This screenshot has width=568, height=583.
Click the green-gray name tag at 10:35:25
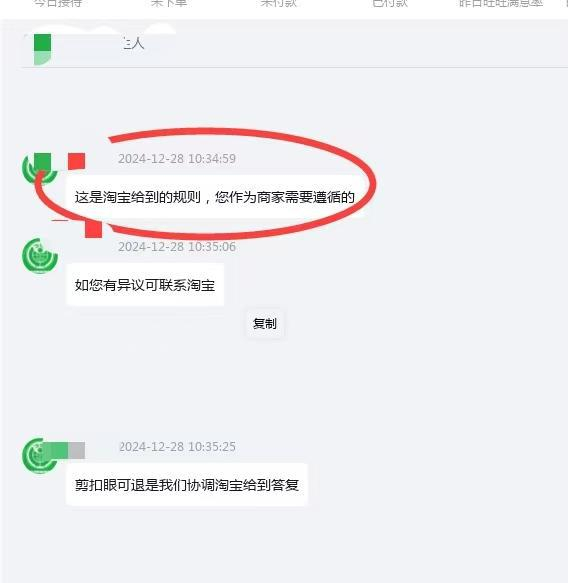64,450
